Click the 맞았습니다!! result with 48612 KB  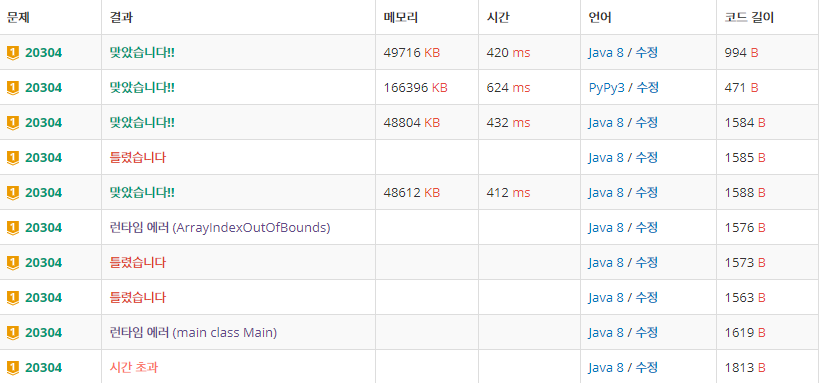pyautogui.click(x=142, y=192)
